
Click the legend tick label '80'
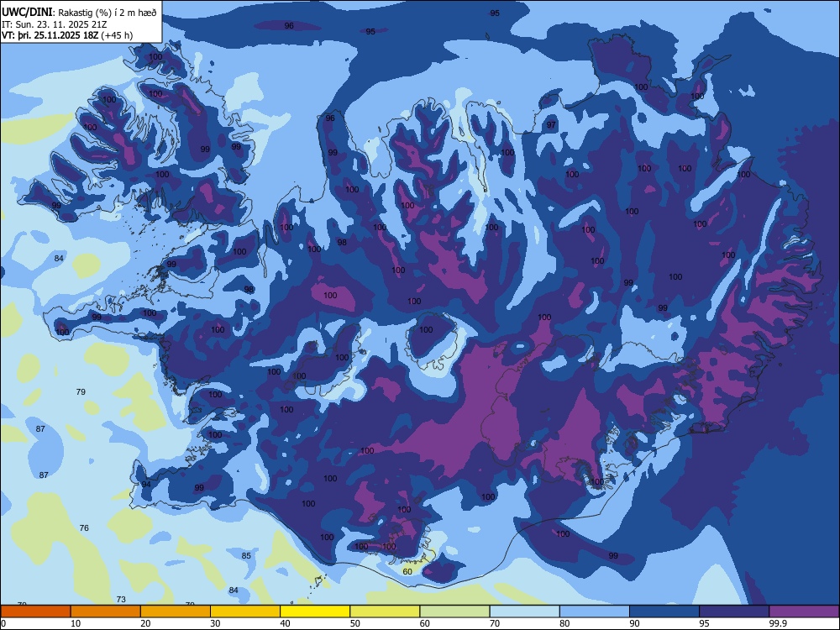[564, 623]
